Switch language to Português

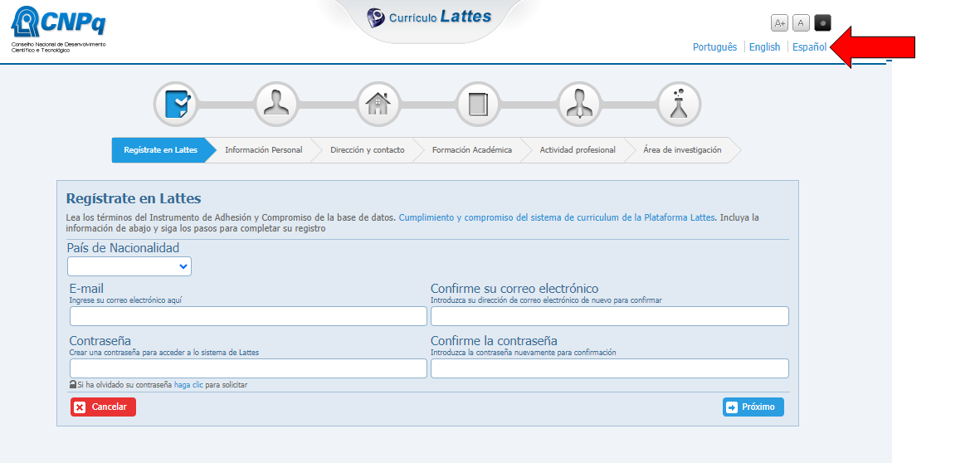pos(714,47)
